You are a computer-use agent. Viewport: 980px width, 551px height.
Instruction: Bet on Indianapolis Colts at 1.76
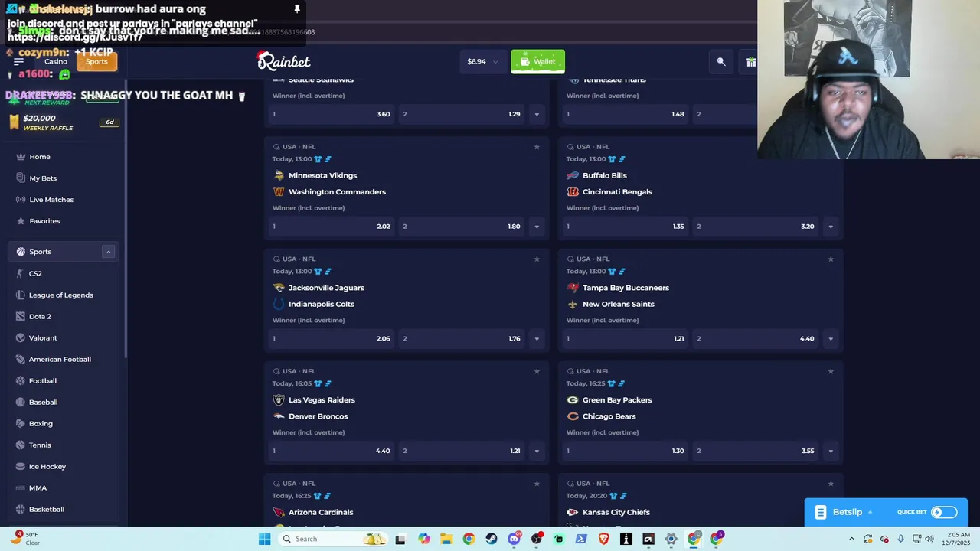point(461,339)
